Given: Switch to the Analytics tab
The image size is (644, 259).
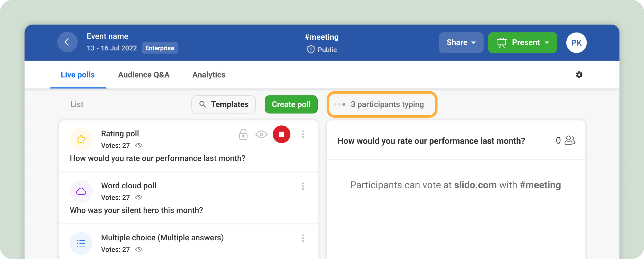Looking at the screenshot, I should pos(209,75).
